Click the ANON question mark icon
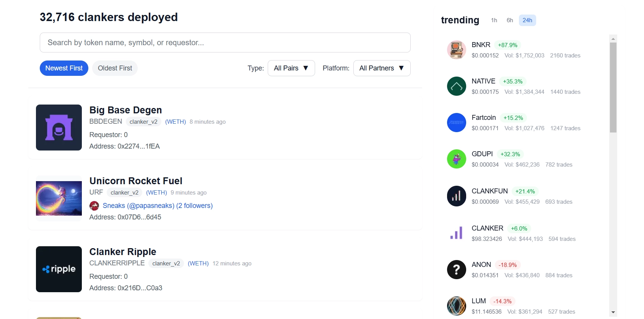644x319 pixels. click(x=457, y=270)
